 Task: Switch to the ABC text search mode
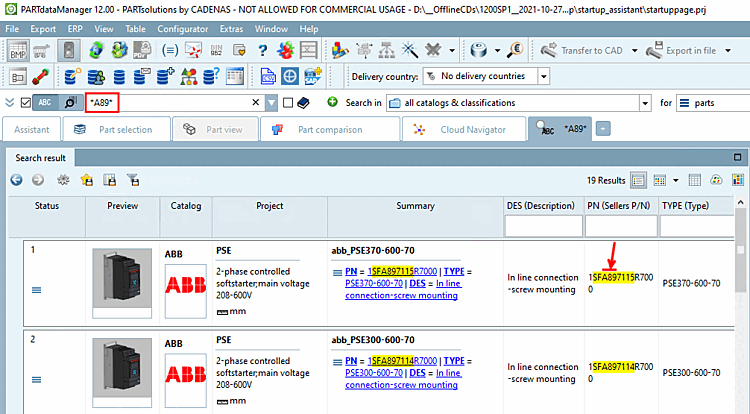[x=46, y=103]
